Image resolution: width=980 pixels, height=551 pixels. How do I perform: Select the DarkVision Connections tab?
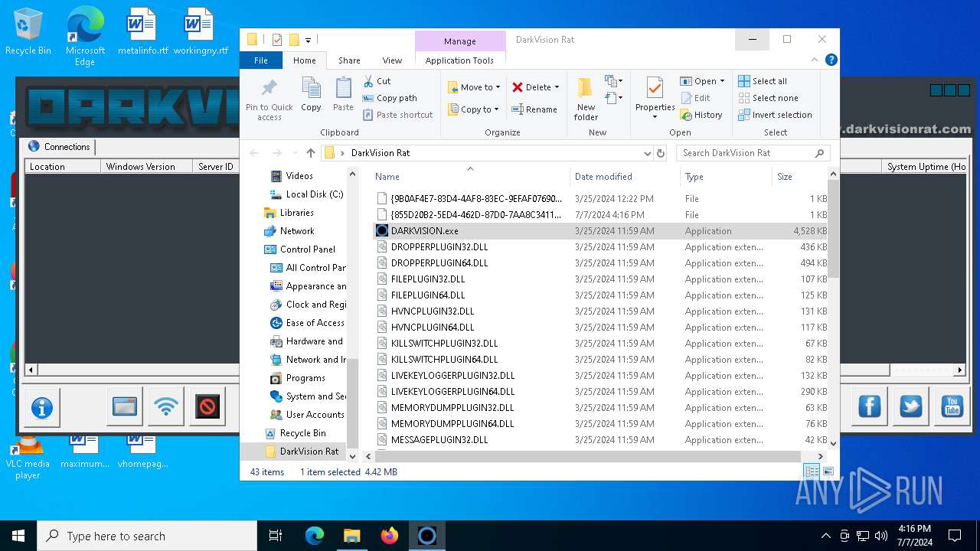[x=60, y=147]
